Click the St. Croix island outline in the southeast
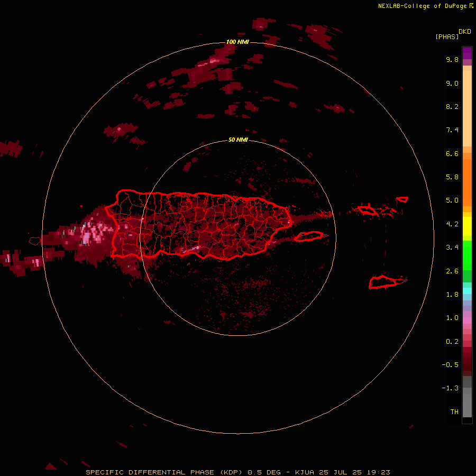Image resolution: width=476 pixels, height=476 pixels. (x=383, y=282)
